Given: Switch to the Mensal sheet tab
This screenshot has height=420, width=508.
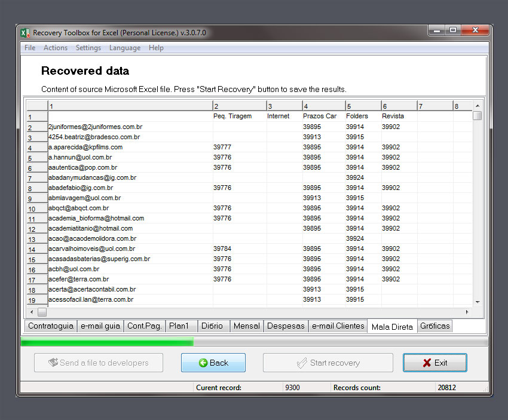Looking at the screenshot, I should (x=247, y=326).
